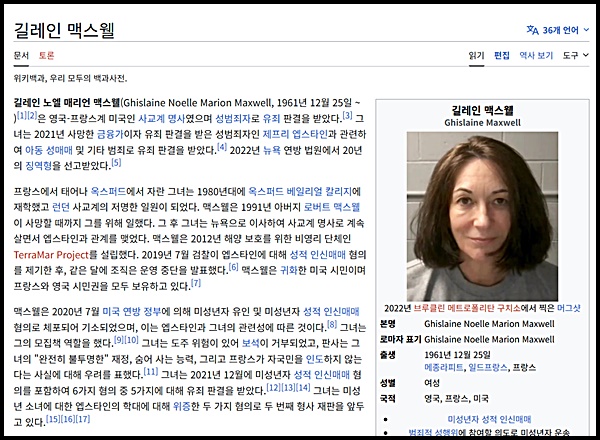600x440 pixels.
Task: Click the 런던 link
Action: tap(60, 207)
